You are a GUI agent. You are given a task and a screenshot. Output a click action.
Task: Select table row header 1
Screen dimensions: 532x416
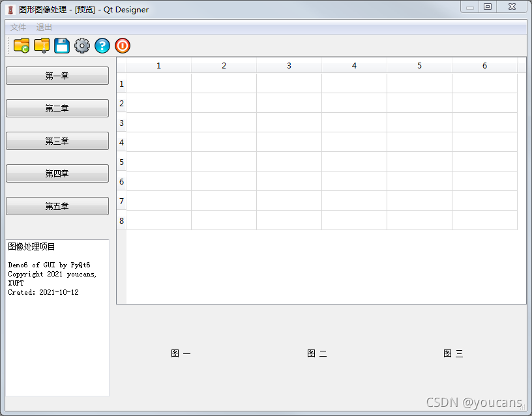pos(121,83)
